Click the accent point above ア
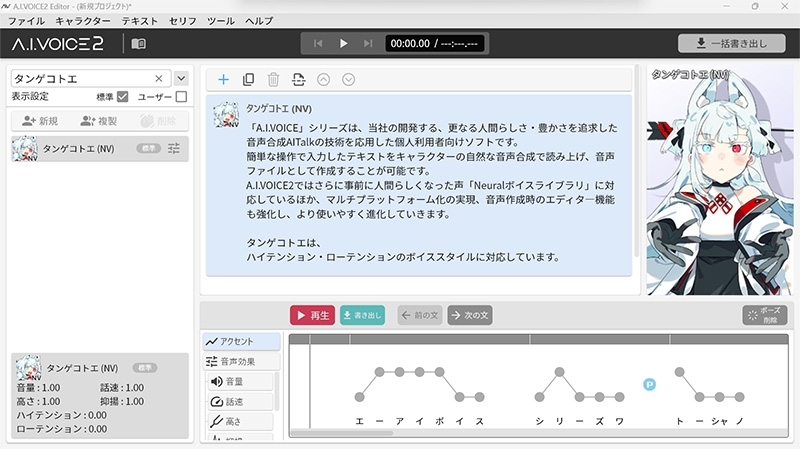 tap(399, 372)
